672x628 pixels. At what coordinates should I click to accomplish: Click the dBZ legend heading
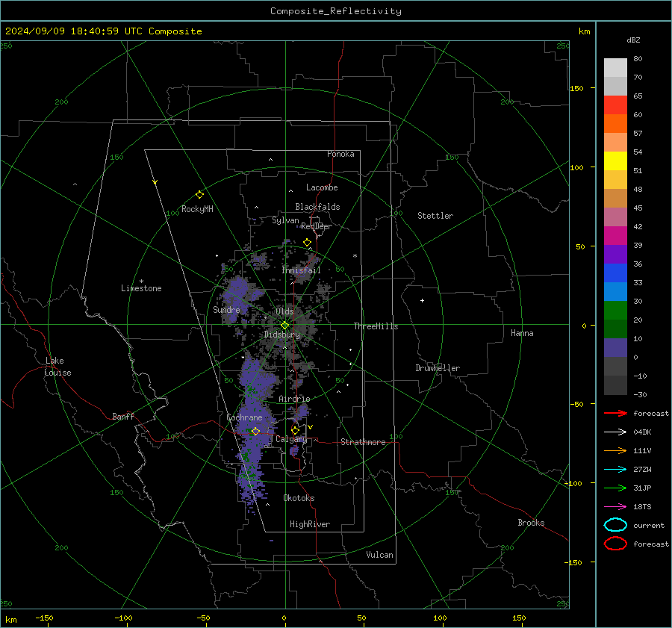pos(633,40)
